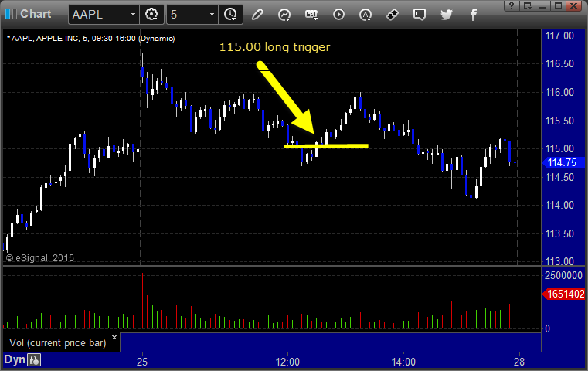This screenshot has width=588, height=371.
Task: Click the 114.75 current price marker
Action: point(563,163)
